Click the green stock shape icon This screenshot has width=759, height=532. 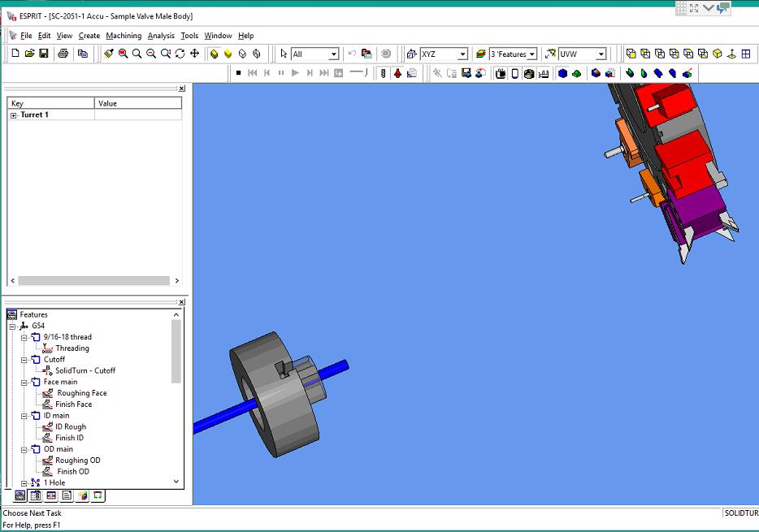pos(576,74)
